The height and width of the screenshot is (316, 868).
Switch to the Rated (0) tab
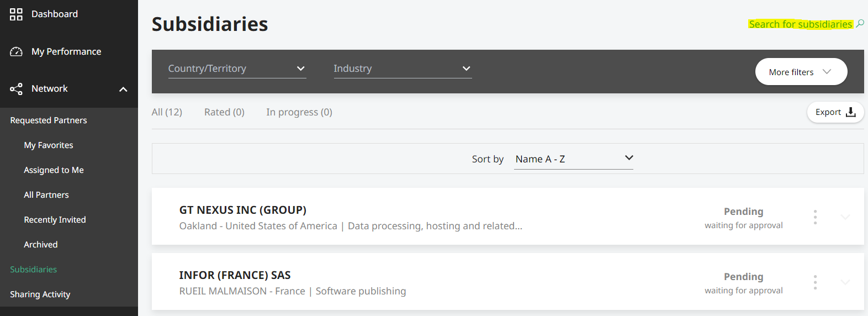click(x=224, y=112)
